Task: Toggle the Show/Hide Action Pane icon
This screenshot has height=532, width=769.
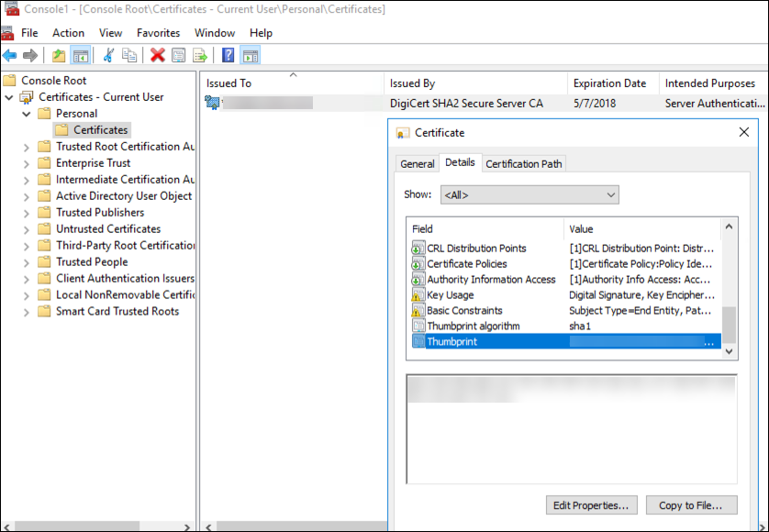Action: coord(250,55)
